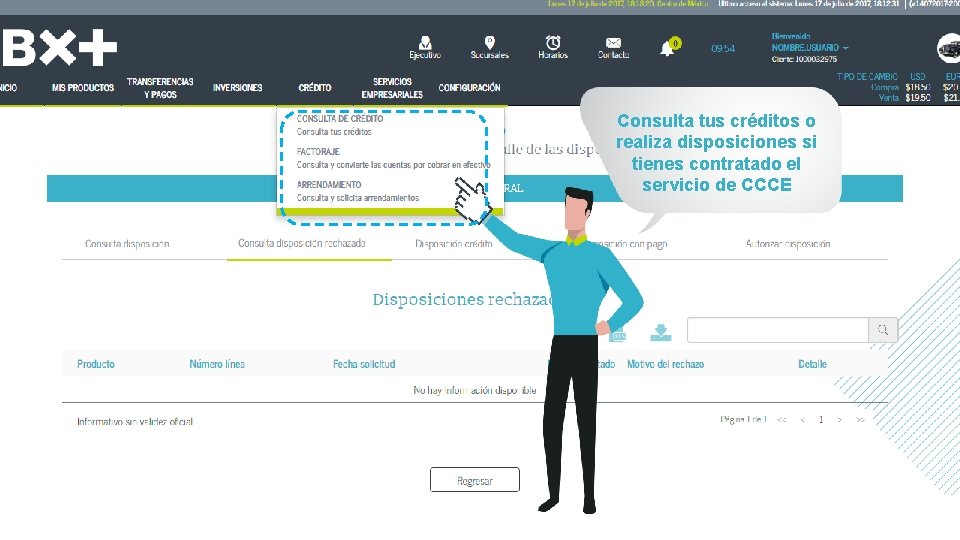Image resolution: width=960 pixels, height=540 pixels.
Task: Sort by Producto column header
Action: tap(96, 364)
